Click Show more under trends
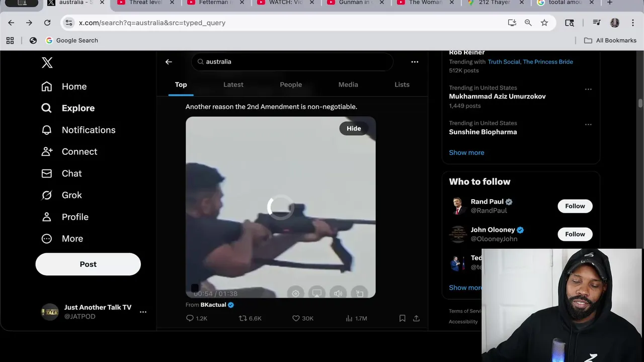The width and height of the screenshot is (644, 362). [466, 152]
